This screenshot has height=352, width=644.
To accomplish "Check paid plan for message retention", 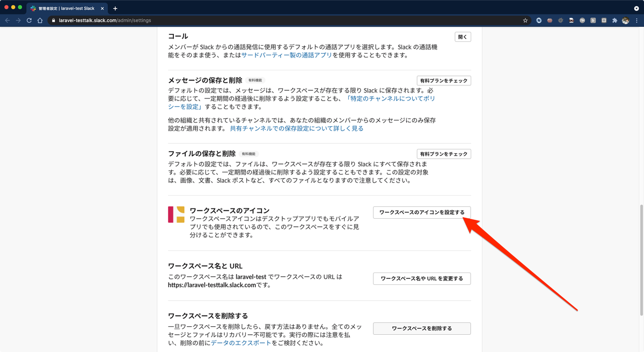I will (x=444, y=81).
